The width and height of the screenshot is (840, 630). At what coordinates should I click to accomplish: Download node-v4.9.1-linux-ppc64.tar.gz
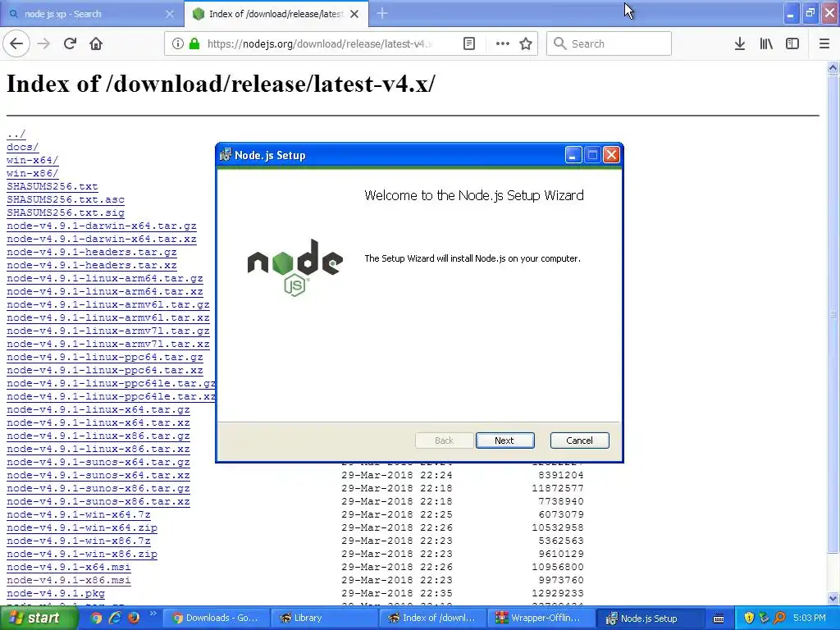coord(104,357)
